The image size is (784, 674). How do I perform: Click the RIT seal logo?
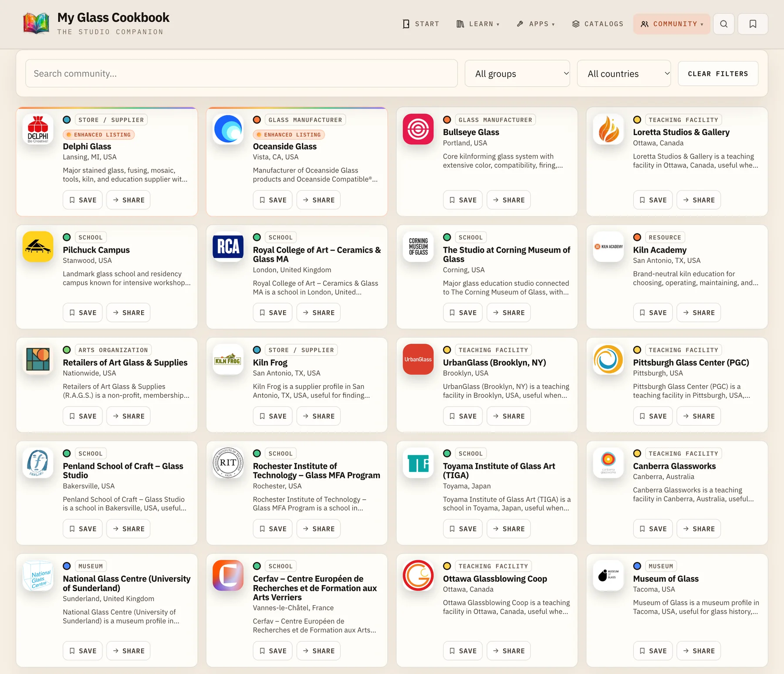click(x=228, y=463)
